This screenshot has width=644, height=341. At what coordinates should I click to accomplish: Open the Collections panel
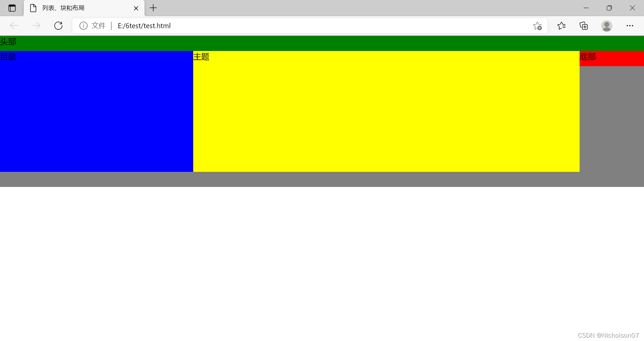(x=584, y=26)
